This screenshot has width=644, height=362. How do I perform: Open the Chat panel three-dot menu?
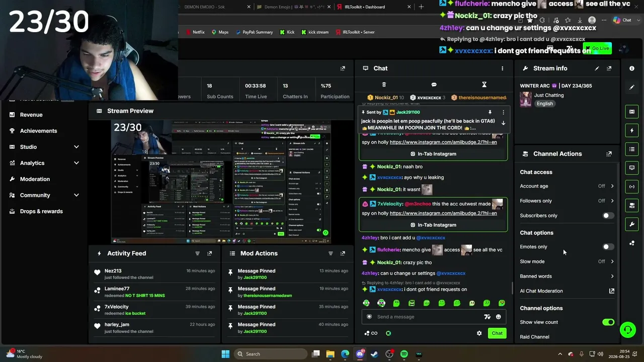[x=502, y=68]
